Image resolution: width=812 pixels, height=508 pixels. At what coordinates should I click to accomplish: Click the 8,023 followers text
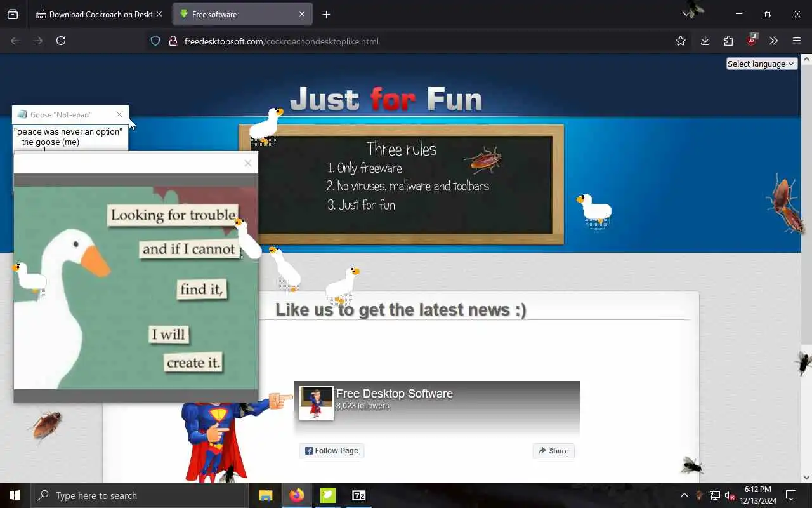(362, 406)
